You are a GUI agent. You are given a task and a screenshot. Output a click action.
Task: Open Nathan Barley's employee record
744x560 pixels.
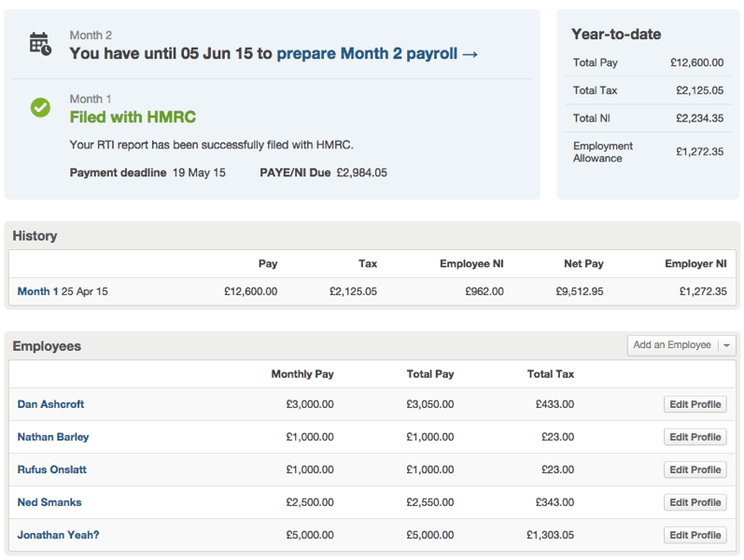[x=53, y=437]
